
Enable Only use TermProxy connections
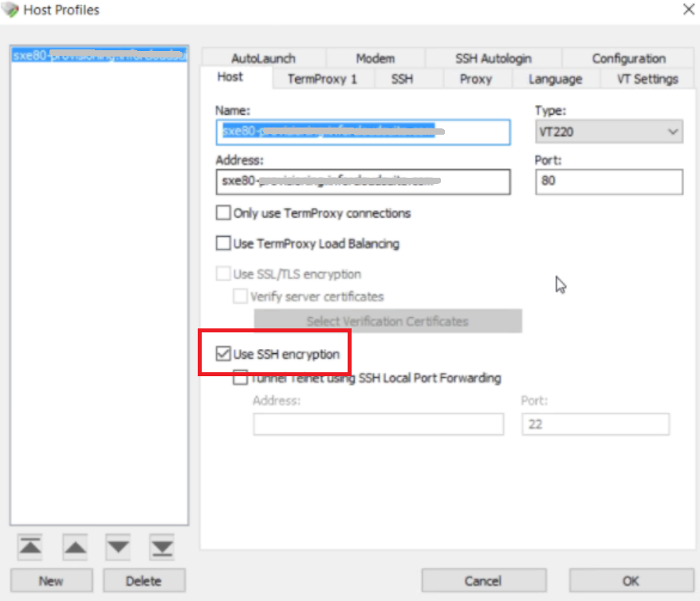[223, 213]
